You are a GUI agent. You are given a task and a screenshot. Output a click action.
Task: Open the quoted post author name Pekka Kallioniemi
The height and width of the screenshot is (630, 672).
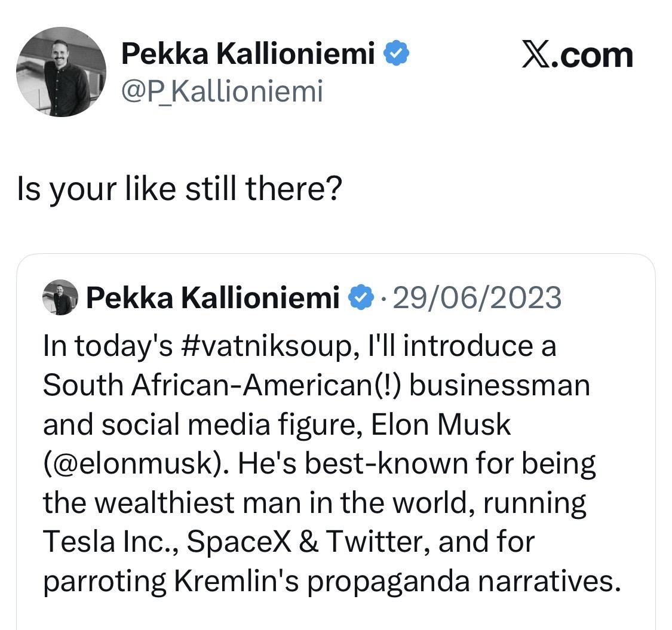point(213,297)
